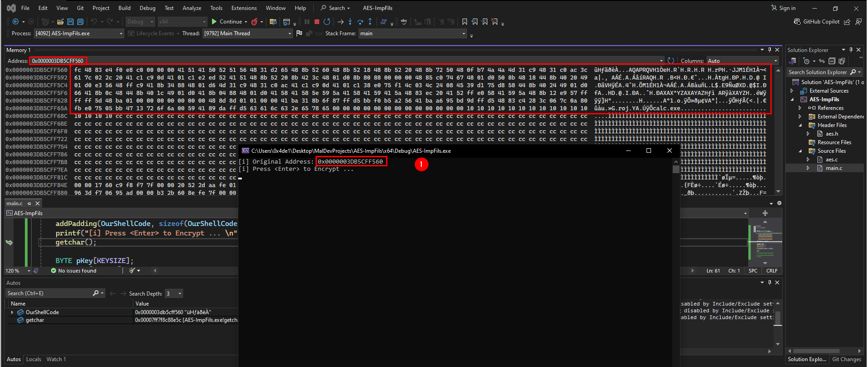Screen dimensions: 868x367
Task: Open GitHub Copilot
Action: pyautogui.click(x=817, y=22)
